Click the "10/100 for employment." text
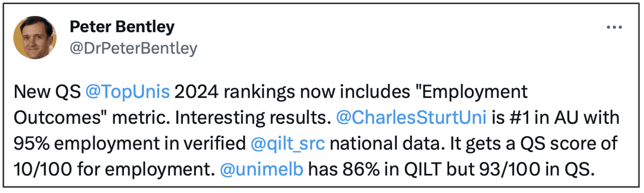This screenshot has width=644, height=193. point(115,168)
